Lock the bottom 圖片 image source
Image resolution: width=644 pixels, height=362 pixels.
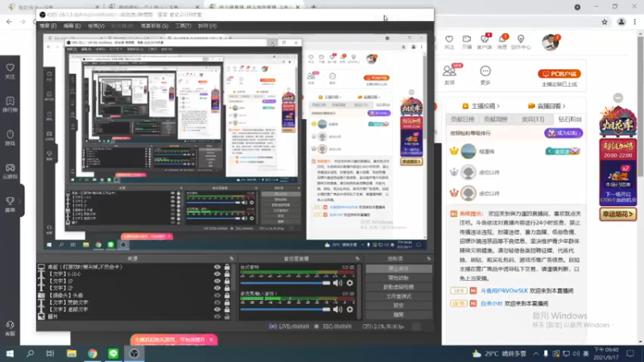227,316
